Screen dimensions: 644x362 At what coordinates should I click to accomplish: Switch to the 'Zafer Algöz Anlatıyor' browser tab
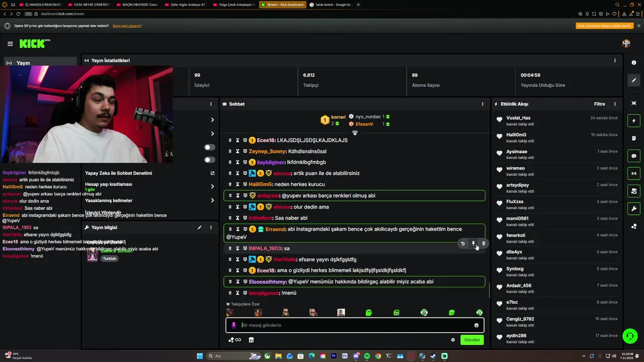(186, 5)
